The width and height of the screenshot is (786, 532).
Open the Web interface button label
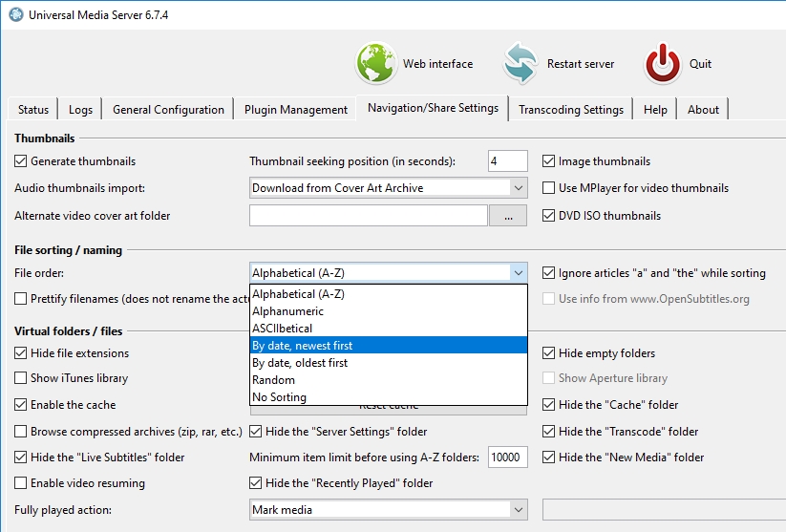tap(437, 64)
